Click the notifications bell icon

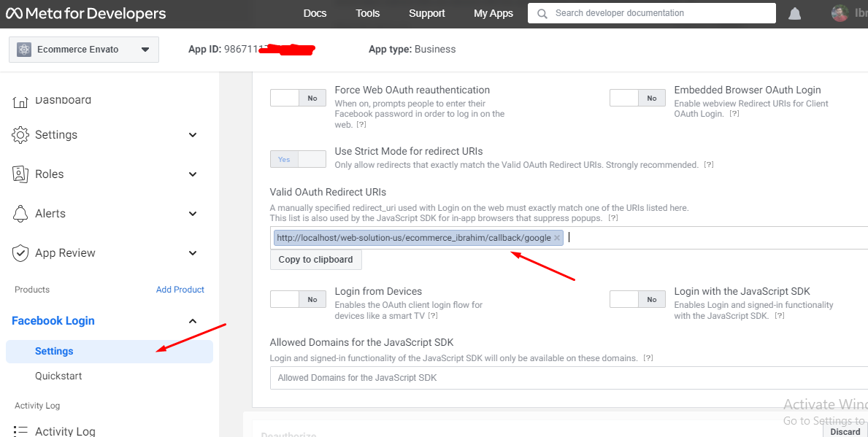tap(795, 14)
